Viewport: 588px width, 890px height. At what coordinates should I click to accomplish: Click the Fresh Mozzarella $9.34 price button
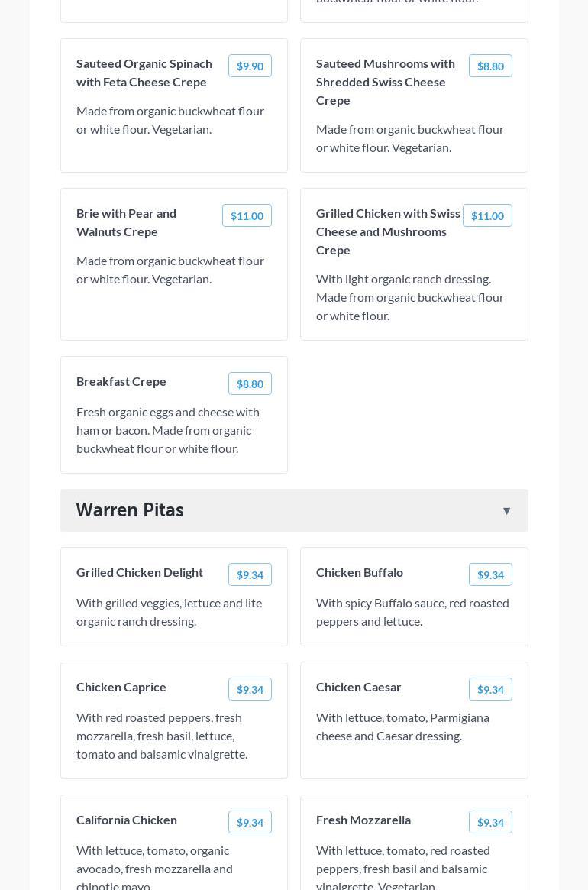point(490,823)
